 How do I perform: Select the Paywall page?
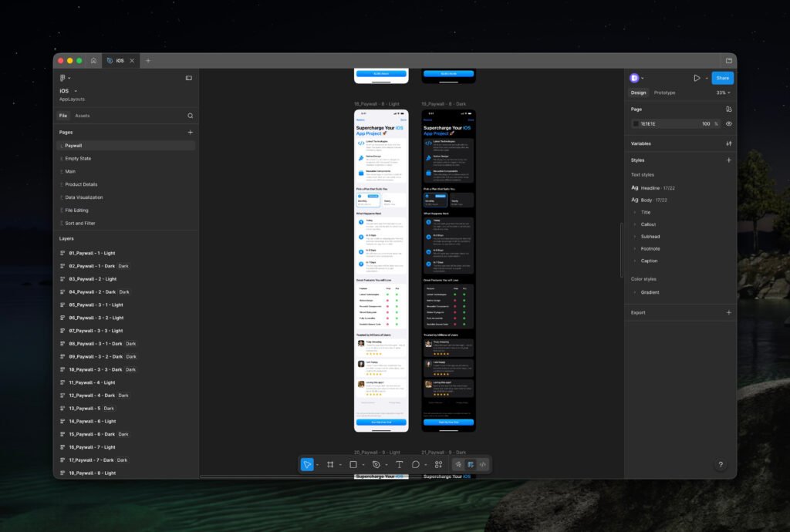[126, 146]
